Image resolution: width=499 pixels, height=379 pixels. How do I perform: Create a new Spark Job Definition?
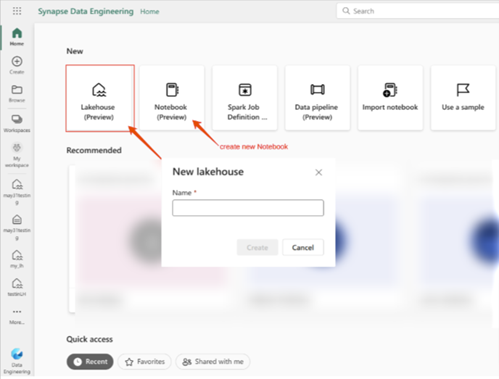tap(245, 97)
